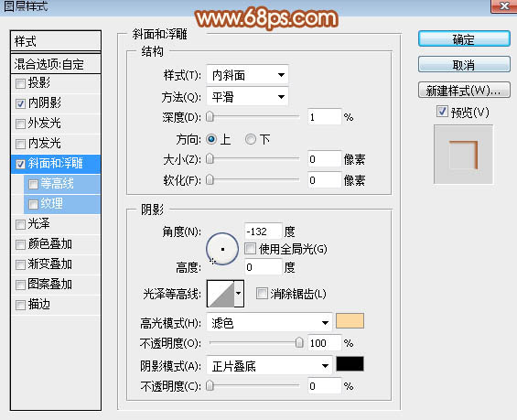Enable the 纹理 texture checkbox

click(33, 204)
